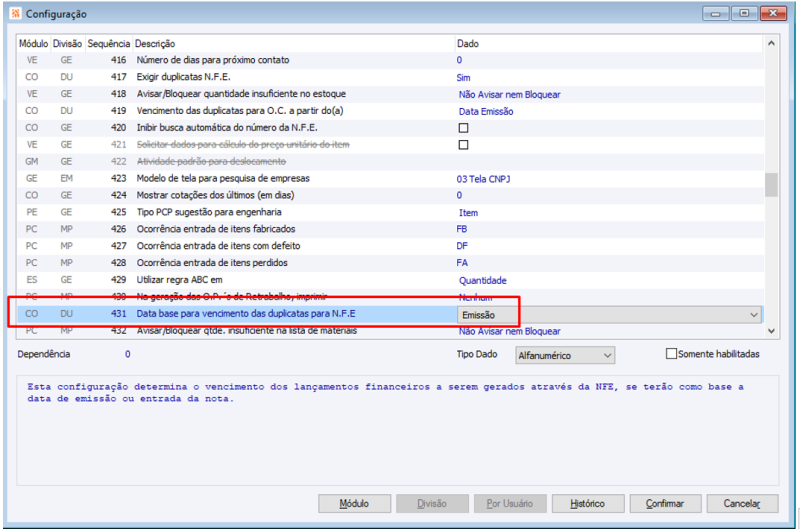Click Não Avisar nem Bloquear in row 418

coord(509,94)
